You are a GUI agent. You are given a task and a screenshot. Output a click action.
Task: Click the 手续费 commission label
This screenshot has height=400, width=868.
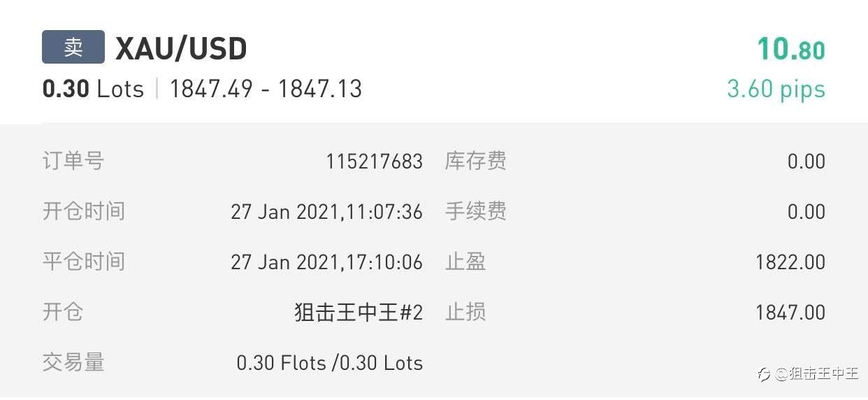pos(475,212)
